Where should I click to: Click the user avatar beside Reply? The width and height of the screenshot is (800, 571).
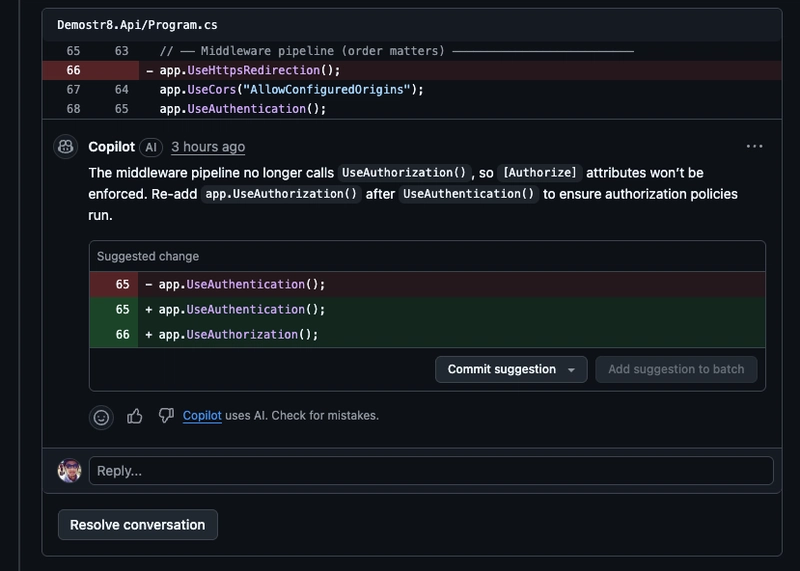point(69,471)
